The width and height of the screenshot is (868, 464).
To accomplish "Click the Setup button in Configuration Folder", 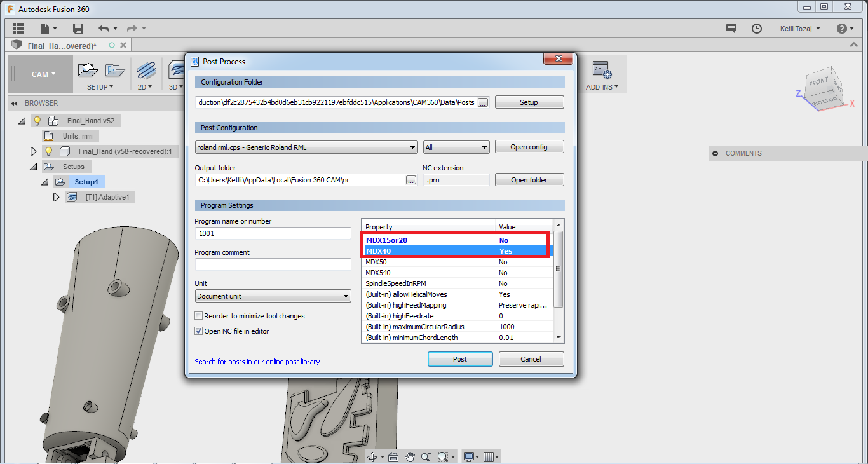I will pos(529,102).
